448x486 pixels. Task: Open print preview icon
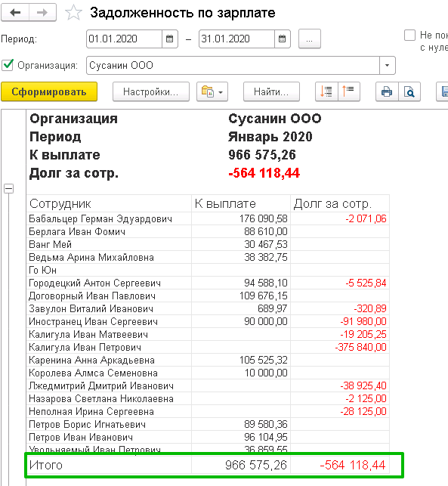tap(409, 91)
